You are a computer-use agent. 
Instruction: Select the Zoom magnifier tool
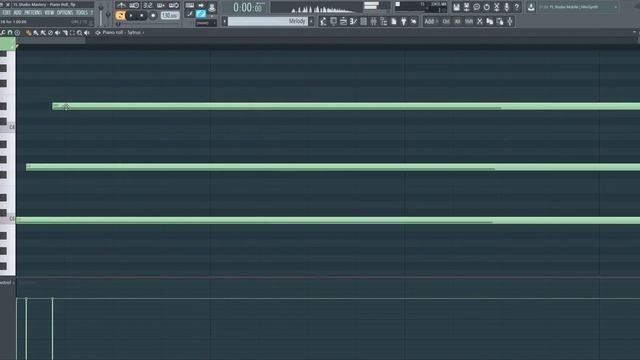click(x=79, y=32)
